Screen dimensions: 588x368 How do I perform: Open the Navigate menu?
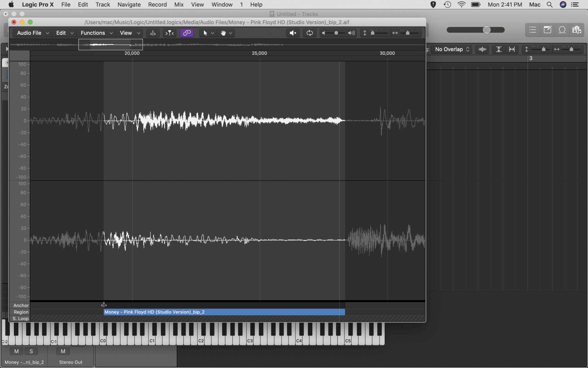[x=129, y=5]
